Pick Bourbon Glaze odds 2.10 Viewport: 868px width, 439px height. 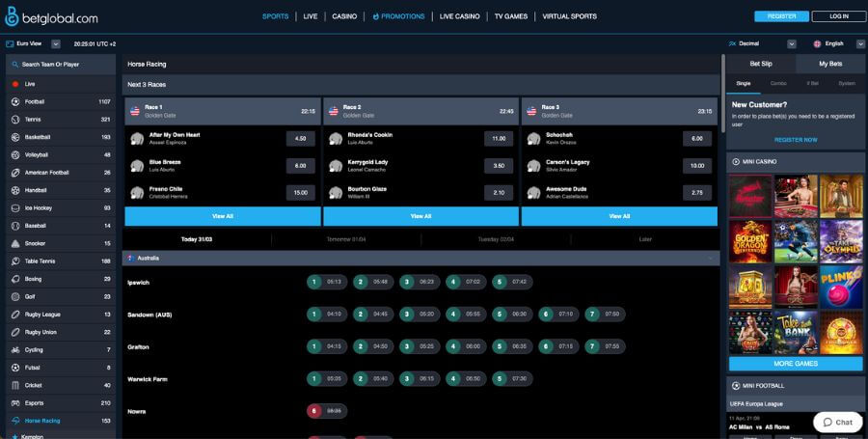click(x=499, y=193)
